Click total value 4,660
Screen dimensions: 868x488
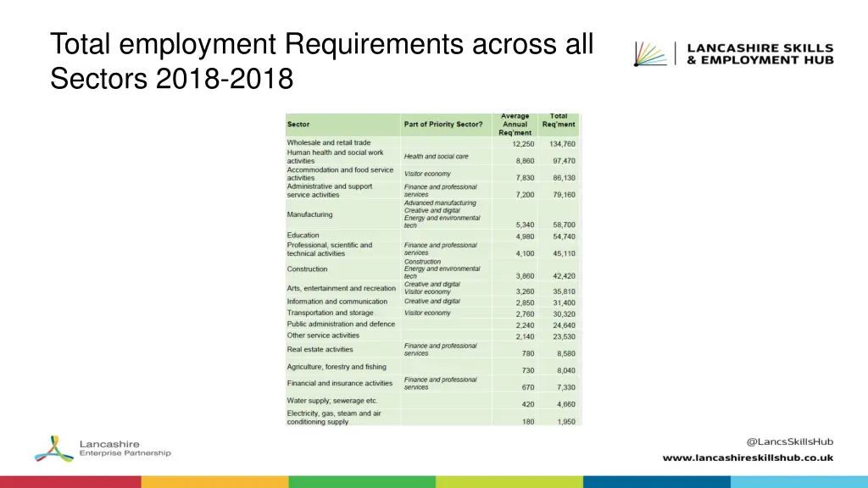[x=566, y=404]
